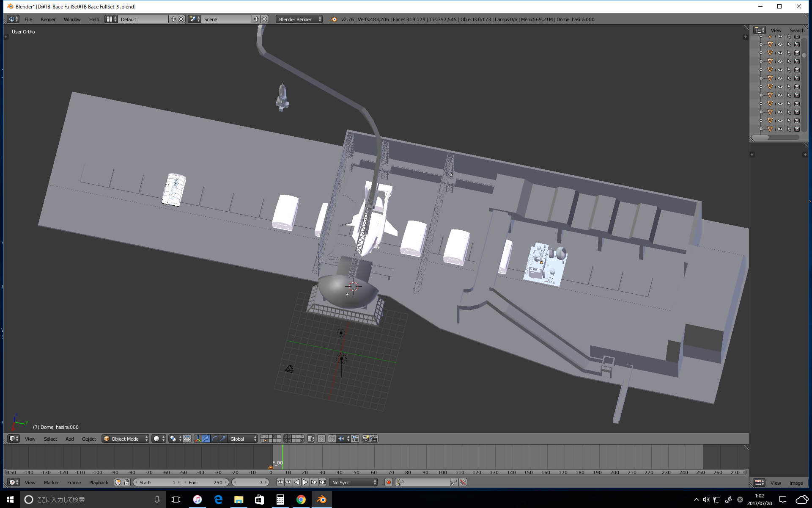Open the File menu
Screen dimensions: 812x508
coord(28,19)
